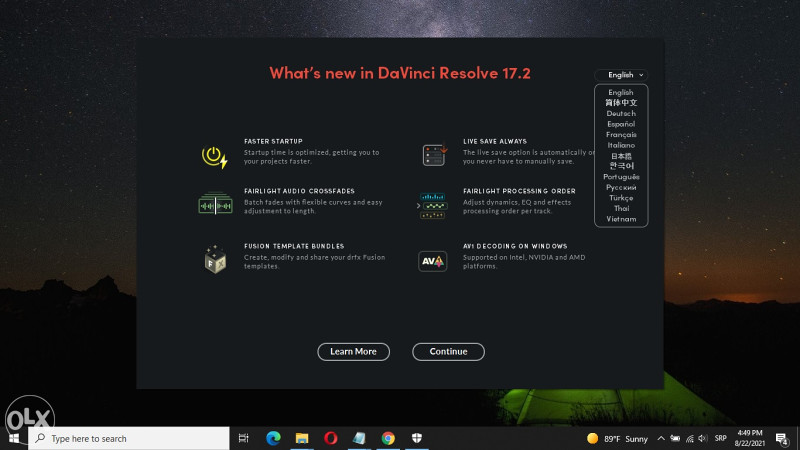The height and width of the screenshot is (450, 800).
Task: Select 简体中文 in the language list
Action: pyautogui.click(x=621, y=103)
